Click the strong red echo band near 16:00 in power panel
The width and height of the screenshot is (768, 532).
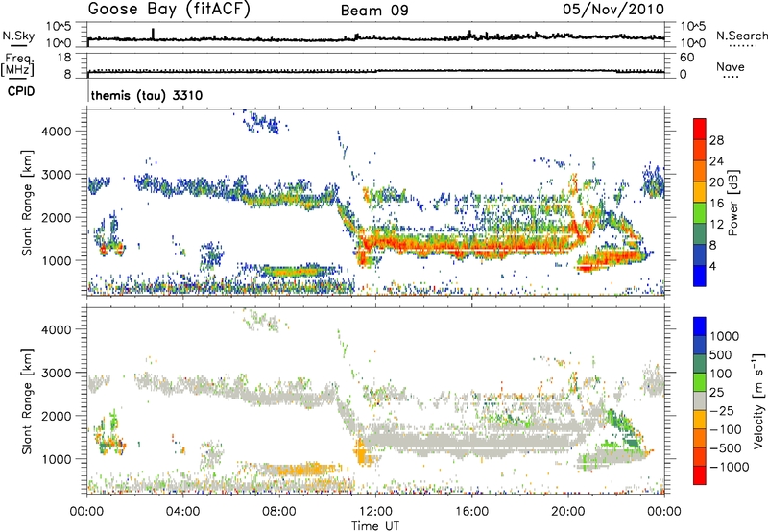(x=470, y=244)
